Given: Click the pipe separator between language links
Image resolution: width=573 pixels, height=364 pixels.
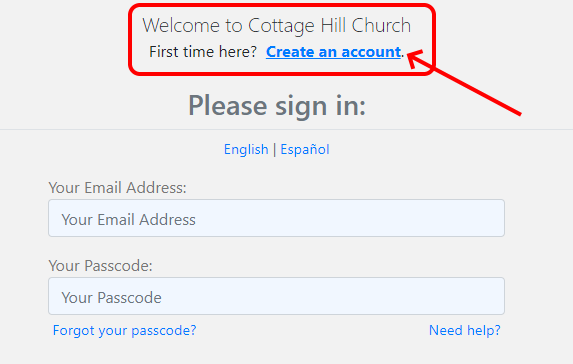Looking at the screenshot, I should point(274,149).
